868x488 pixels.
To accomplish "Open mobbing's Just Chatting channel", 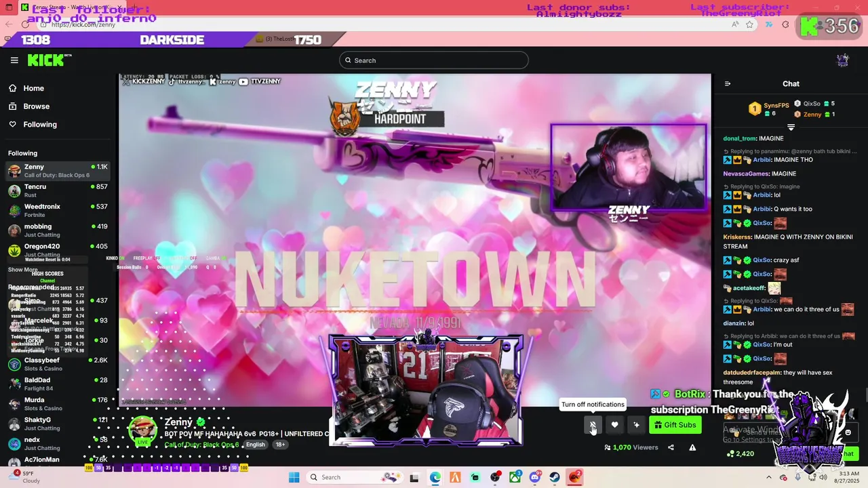I will (x=58, y=230).
